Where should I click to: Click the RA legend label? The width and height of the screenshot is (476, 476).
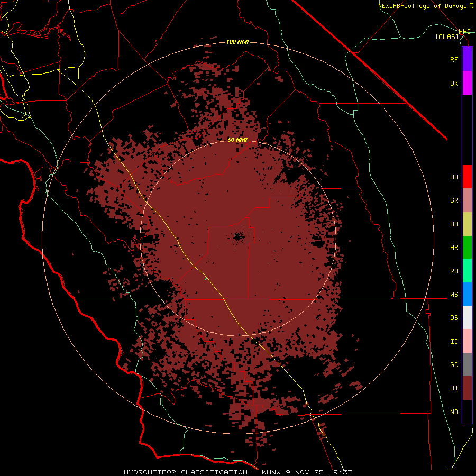[x=454, y=271]
